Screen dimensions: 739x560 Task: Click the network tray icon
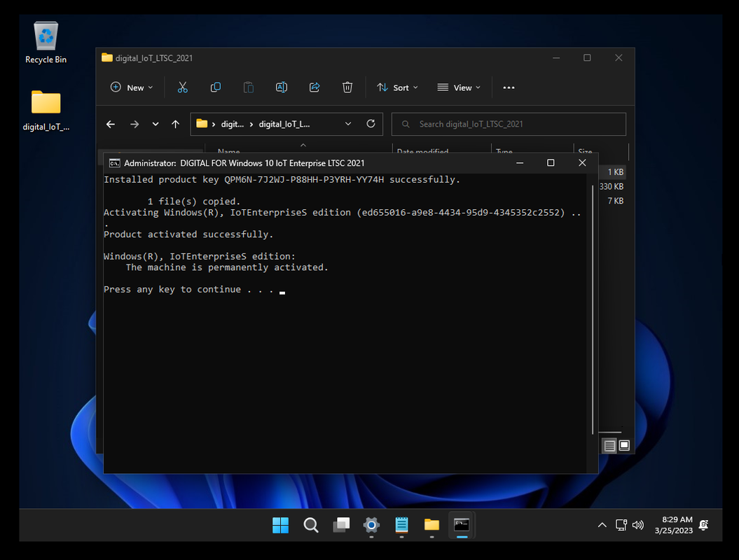click(x=621, y=525)
